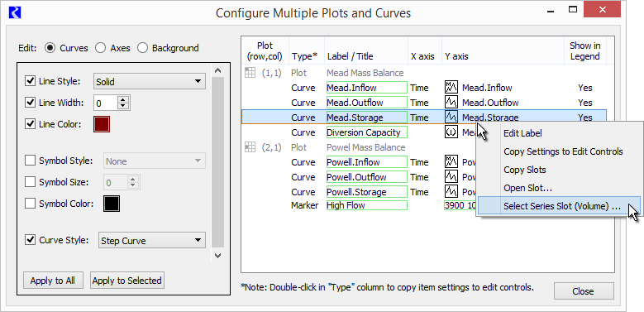Image resolution: width=644 pixels, height=312 pixels.
Task: Toggle the Curve Style checkbox
Action: (x=30, y=240)
